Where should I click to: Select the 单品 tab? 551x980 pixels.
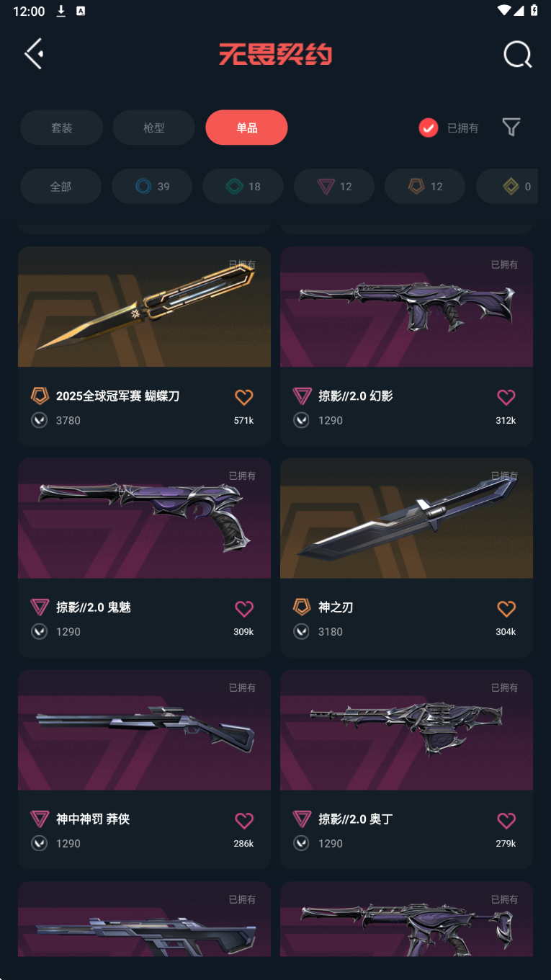tap(246, 128)
